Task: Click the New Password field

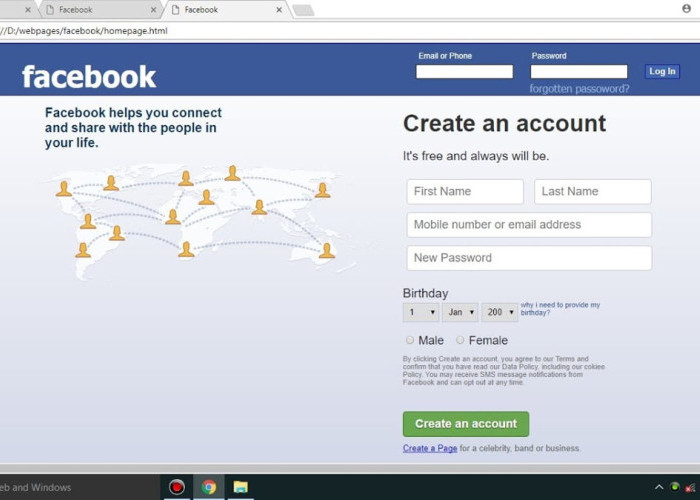Action: [529, 258]
